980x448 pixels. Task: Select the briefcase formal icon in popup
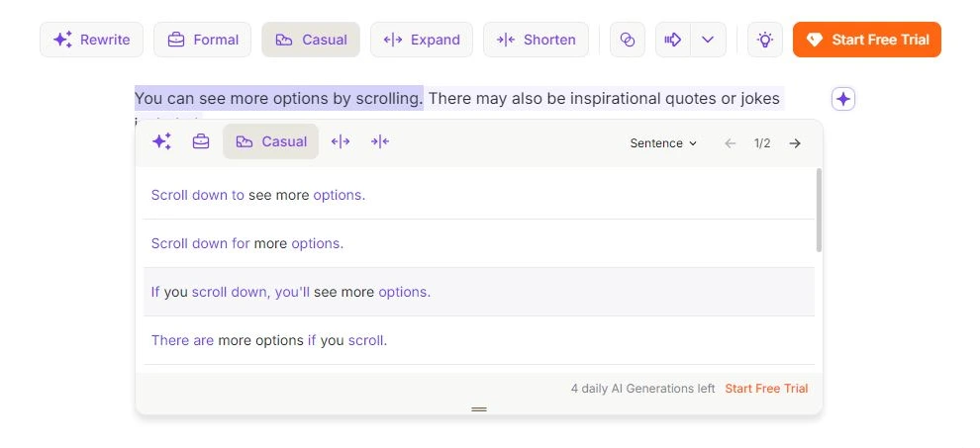pos(201,141)
